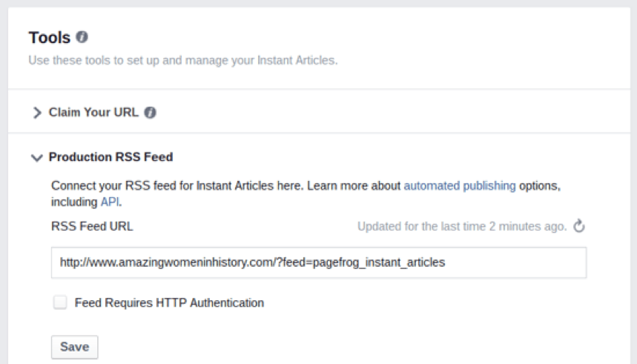Viewport: 637px width, 364px height.
Task: Click the info icon next to Claim Your URL
Action: coord(150,113)
